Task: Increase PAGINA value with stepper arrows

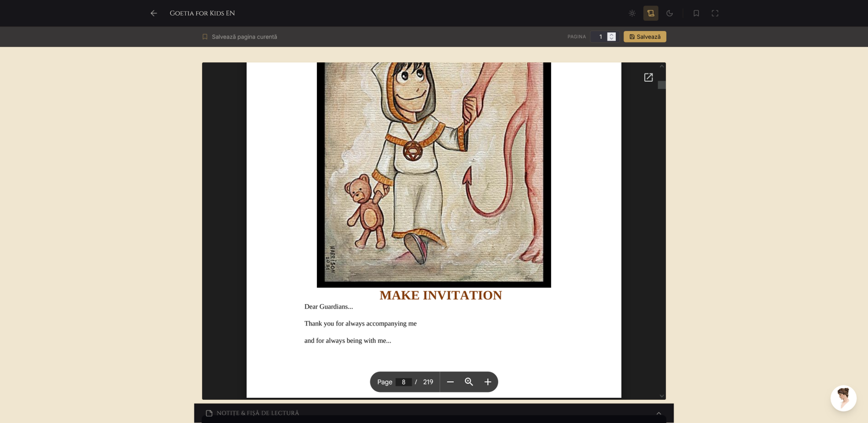Action: pyautogui.click(x=611, y=34)
